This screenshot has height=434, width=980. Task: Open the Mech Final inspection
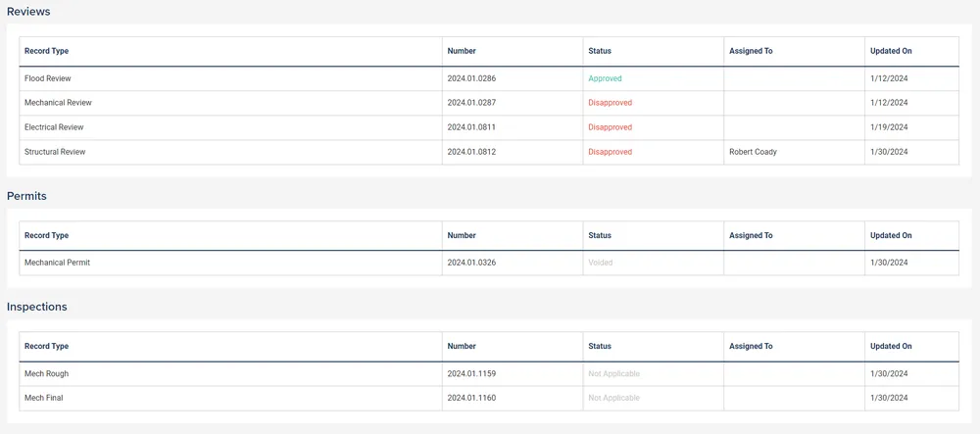click(x=44, y=398)
